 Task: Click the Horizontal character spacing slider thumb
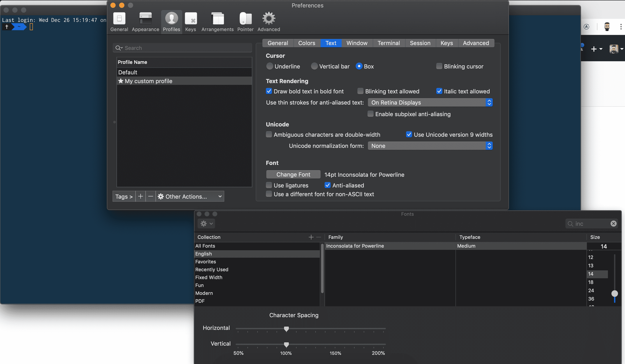[x=286, y=329]
